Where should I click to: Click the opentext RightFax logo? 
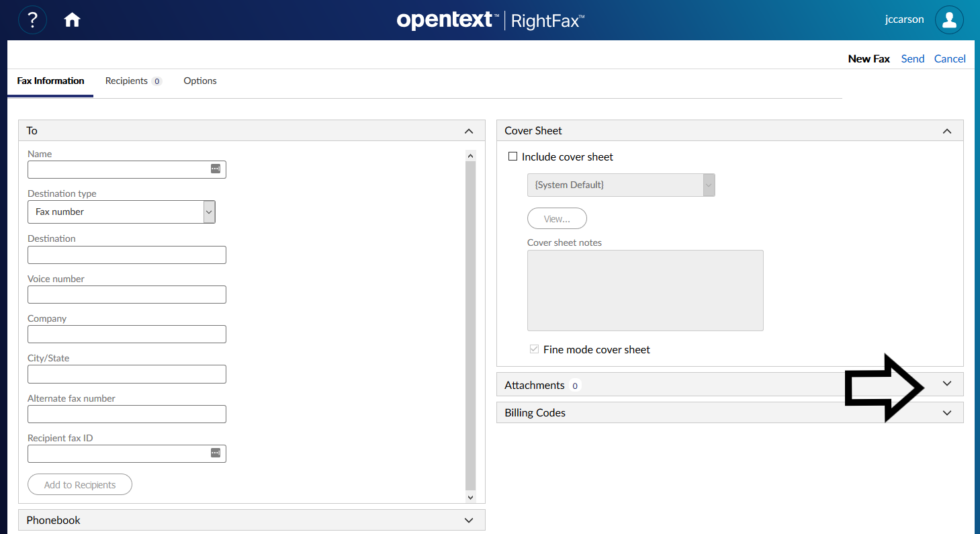490,20
